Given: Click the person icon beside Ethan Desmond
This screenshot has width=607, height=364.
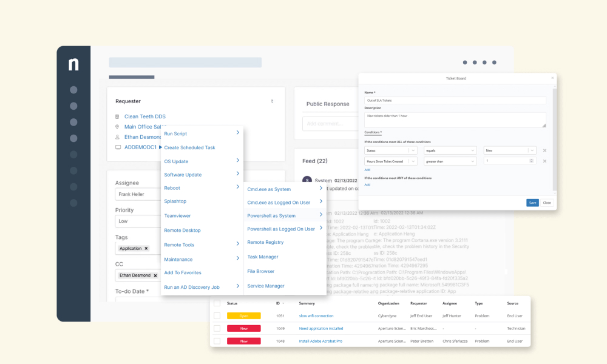Looking at the screenshot, I should click(117, 137).
